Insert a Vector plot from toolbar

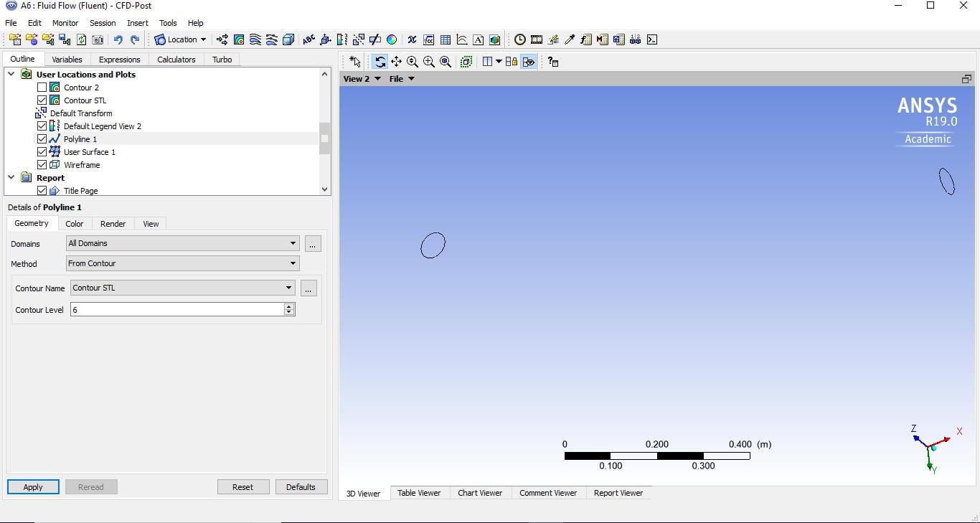pos(222,39)
